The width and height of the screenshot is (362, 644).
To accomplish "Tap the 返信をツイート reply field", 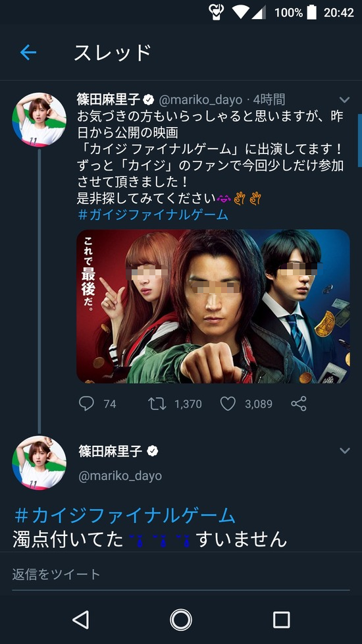I will point(180,574).
